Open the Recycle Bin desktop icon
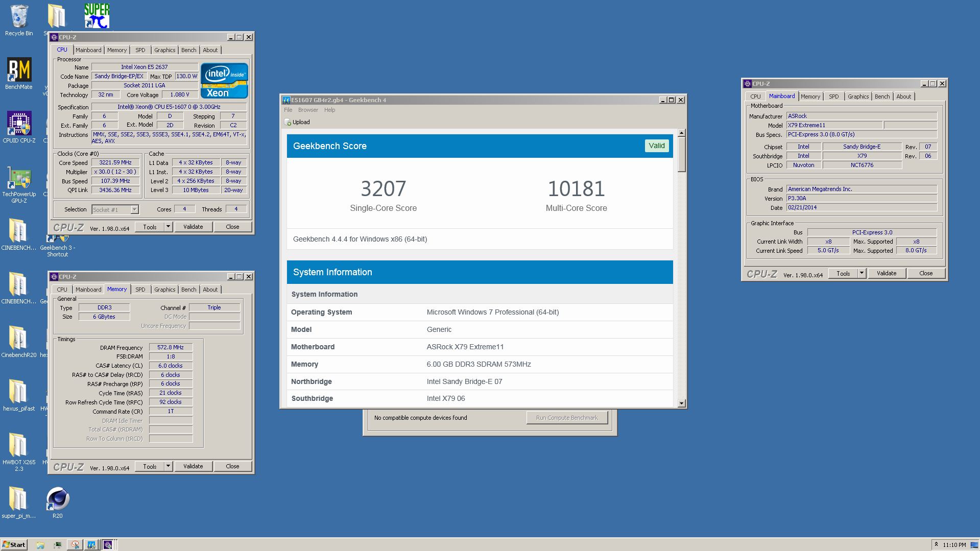980x551 pixels. (19, 20)
